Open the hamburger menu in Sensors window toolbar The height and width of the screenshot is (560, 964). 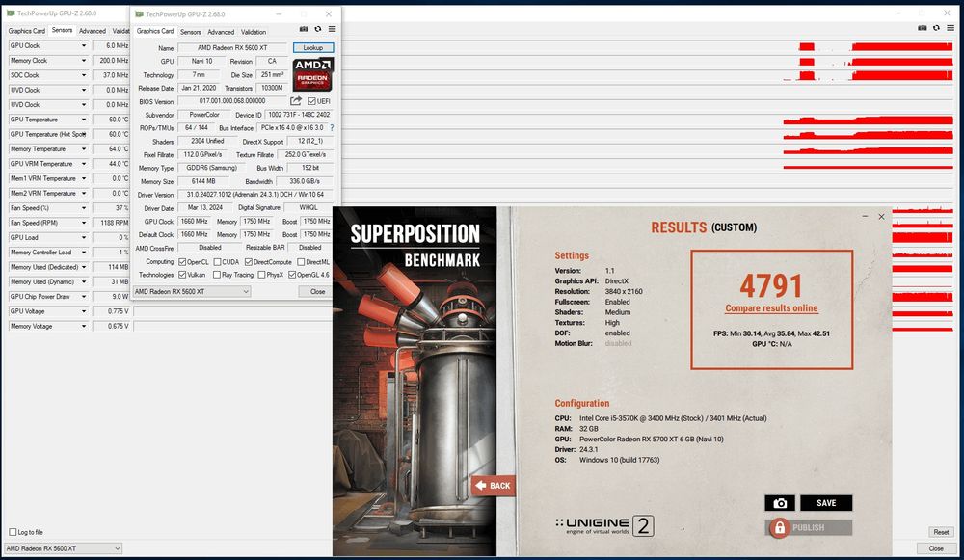pos(951,28)
